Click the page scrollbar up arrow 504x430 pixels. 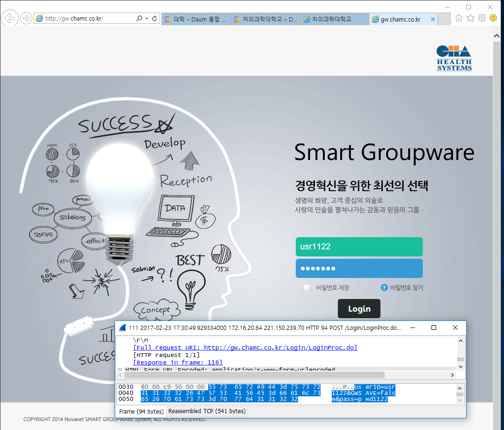click(x=497, y=36)
